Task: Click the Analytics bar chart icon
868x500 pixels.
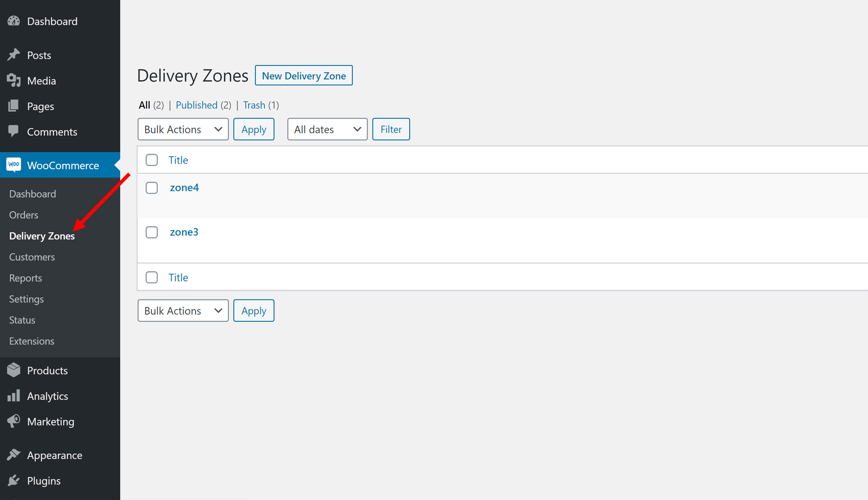Action: click(x=14, y=396)
